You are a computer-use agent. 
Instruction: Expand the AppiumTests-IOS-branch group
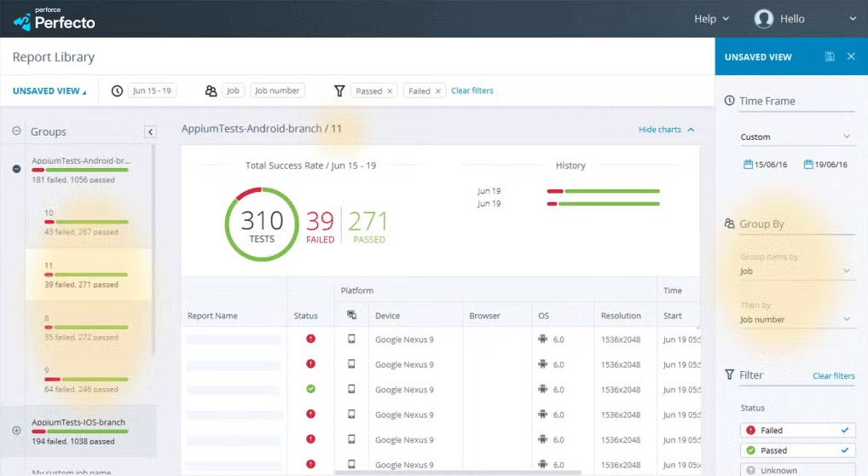point(16,431)
